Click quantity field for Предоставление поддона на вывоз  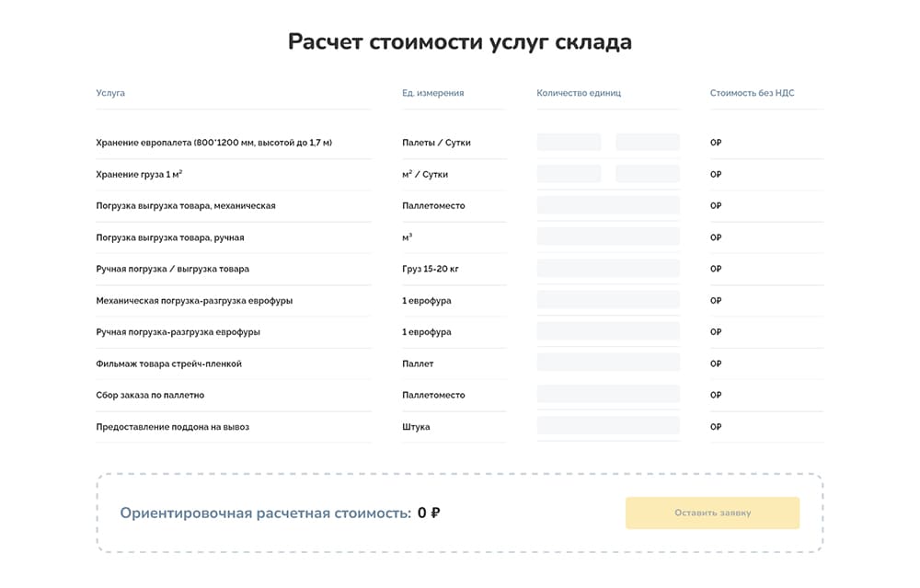point(608,427)
